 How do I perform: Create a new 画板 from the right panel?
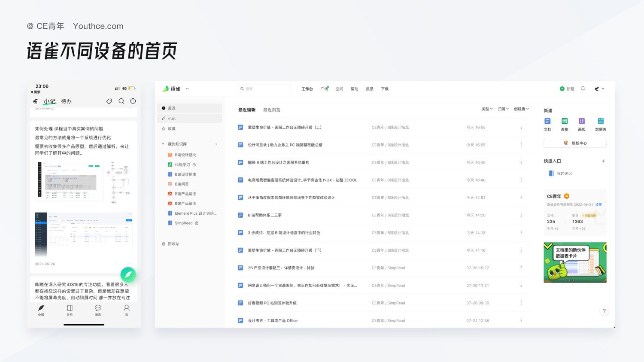click(582, 124)
